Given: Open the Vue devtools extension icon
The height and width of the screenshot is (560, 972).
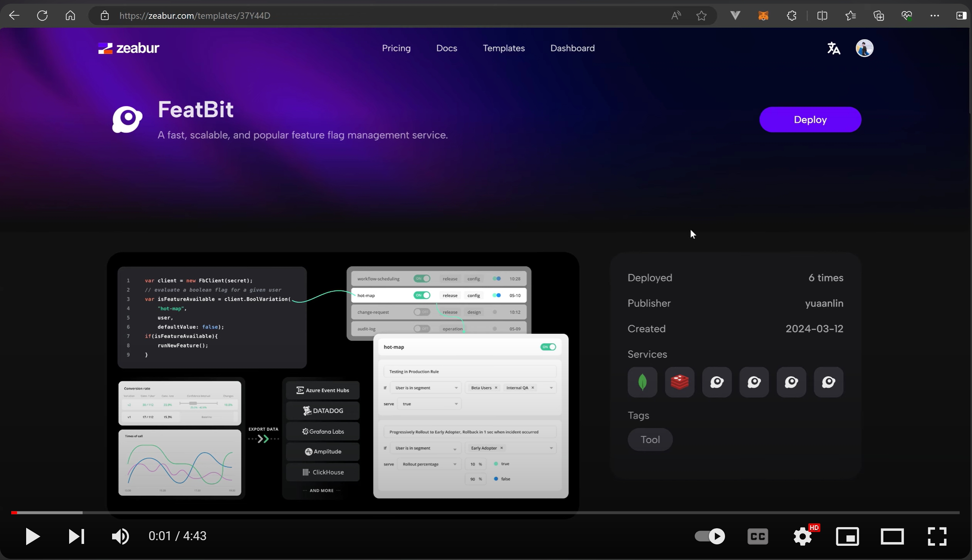Looking at the screenshot, I should coord(735,15).
